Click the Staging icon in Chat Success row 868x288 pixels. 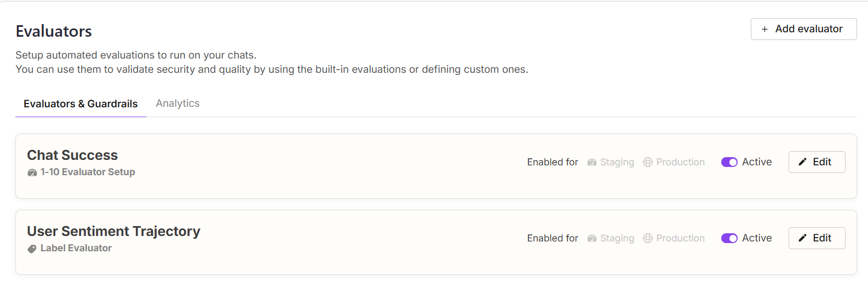(591, 163)
